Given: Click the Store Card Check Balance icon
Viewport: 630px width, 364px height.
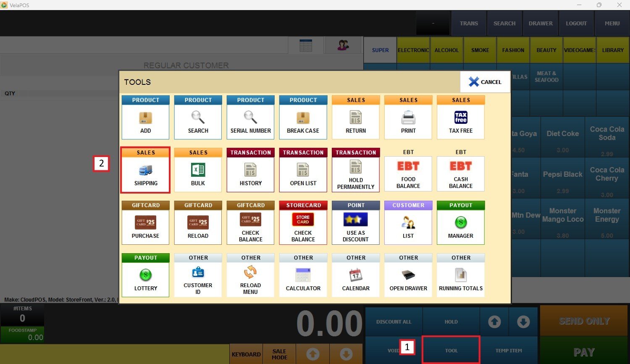Looking at the screenshot, I should point(303,223).
